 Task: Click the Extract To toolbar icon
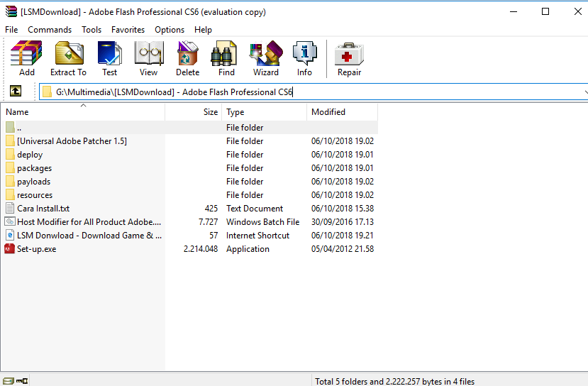coord(69,53)
